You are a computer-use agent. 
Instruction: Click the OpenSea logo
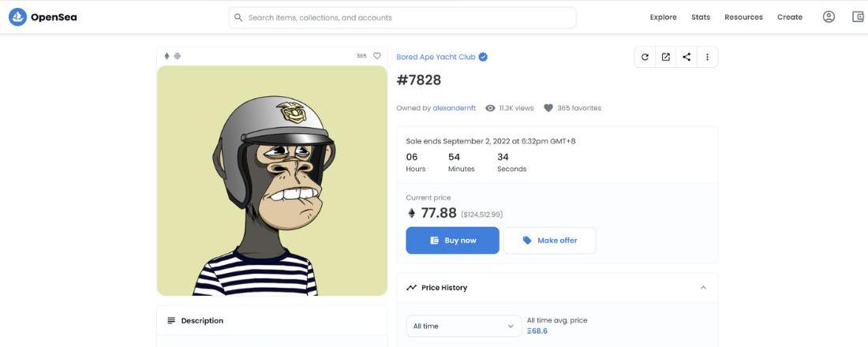click(x=43, y=17)
